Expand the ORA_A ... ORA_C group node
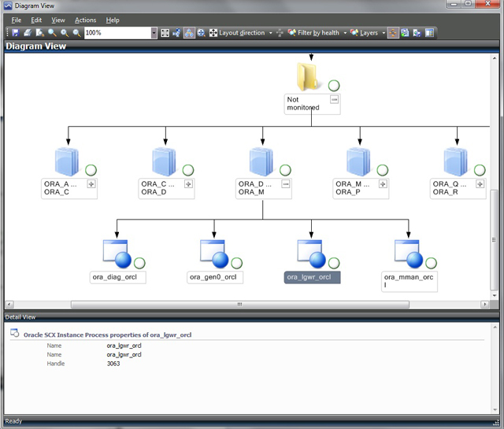 pyautogui.click(x=91, y=183)
